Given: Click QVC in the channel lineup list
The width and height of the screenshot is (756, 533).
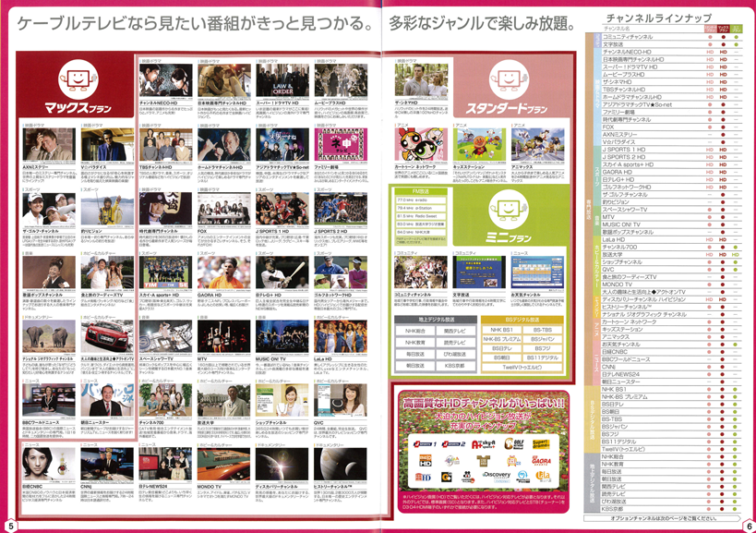Looking at the screenshot, I should tap(608, 269).
